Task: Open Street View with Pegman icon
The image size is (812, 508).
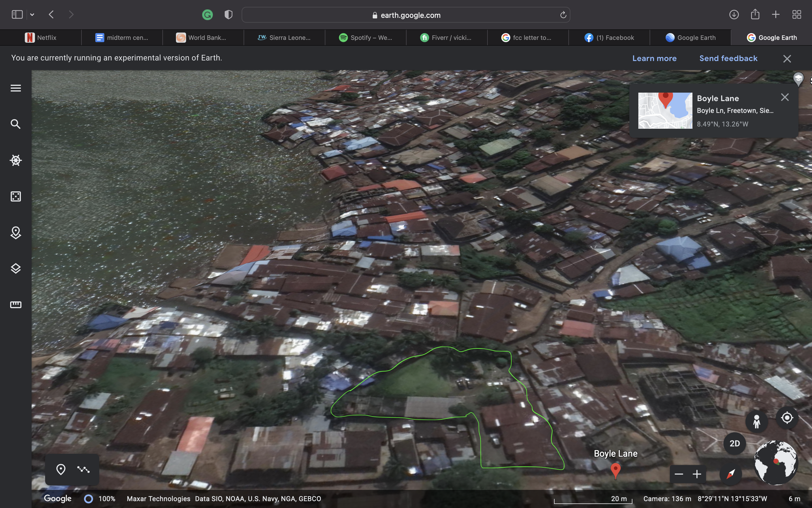Action: (756, 421)
